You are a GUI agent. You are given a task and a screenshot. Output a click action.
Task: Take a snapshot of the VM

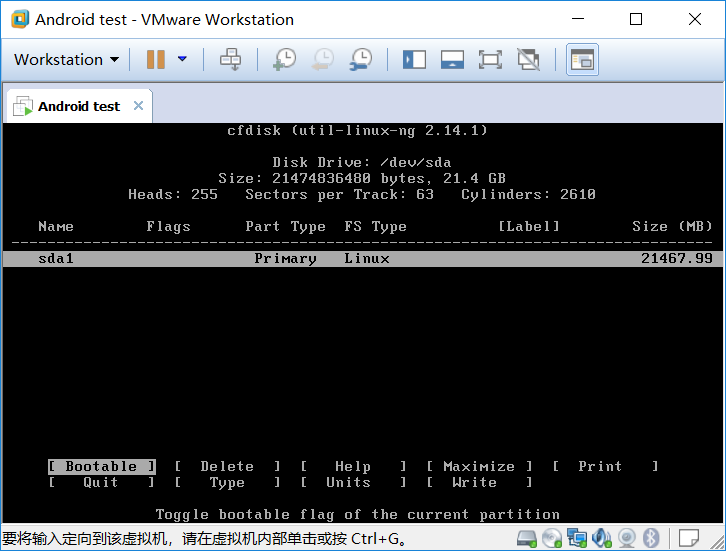[x=284, y=60]
